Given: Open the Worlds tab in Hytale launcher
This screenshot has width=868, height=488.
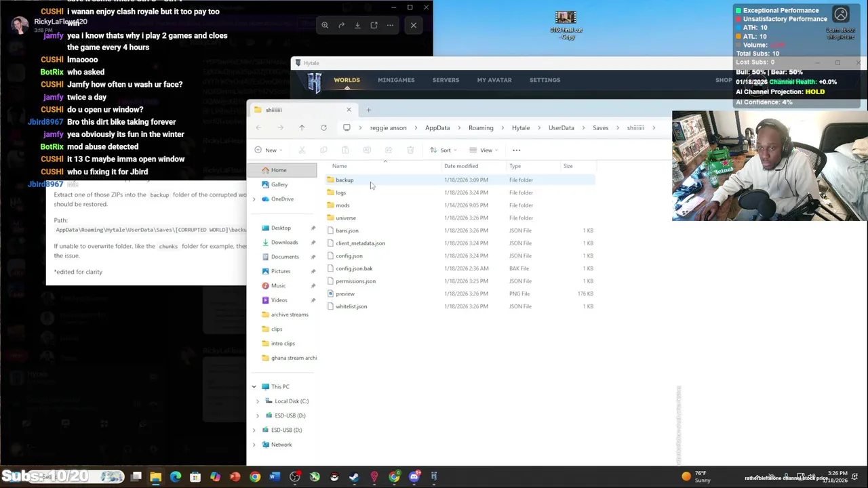Looking at the screenshot, I should coord(347,80).
